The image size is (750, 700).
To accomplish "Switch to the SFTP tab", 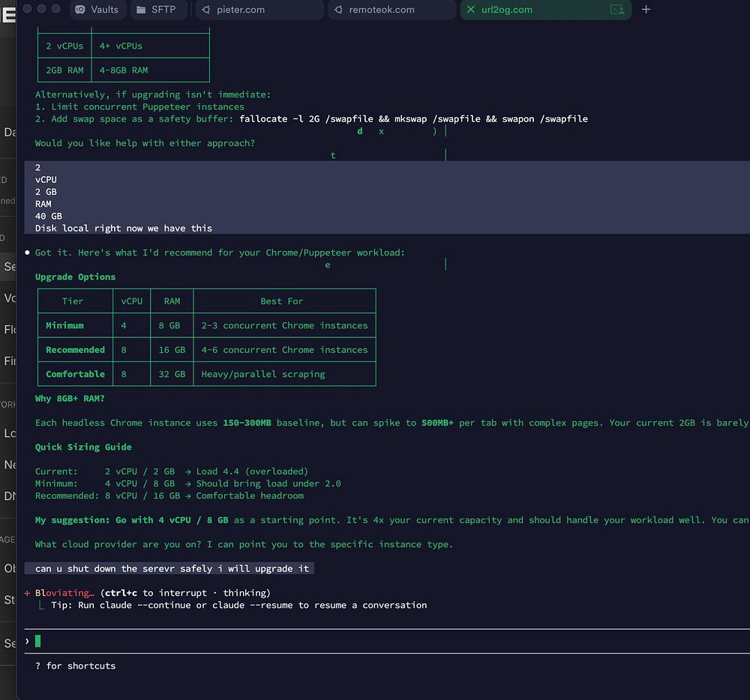I will (158, 10).
